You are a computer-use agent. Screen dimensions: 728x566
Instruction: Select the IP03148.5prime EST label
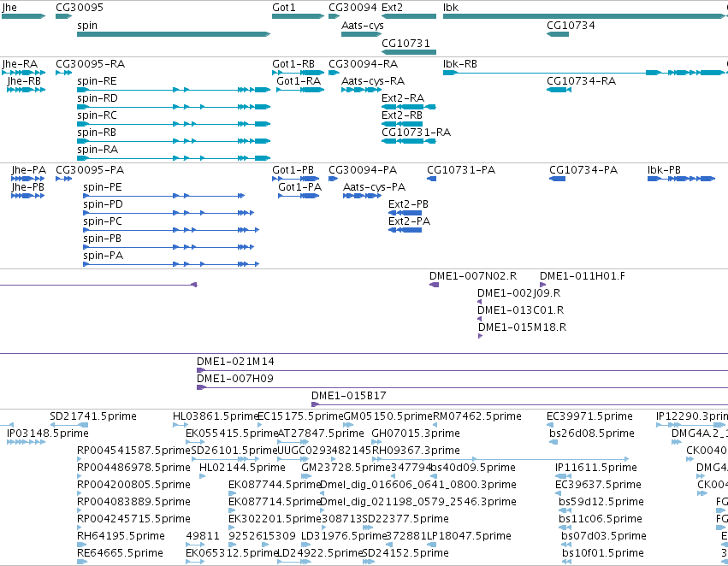coord(47,433)
